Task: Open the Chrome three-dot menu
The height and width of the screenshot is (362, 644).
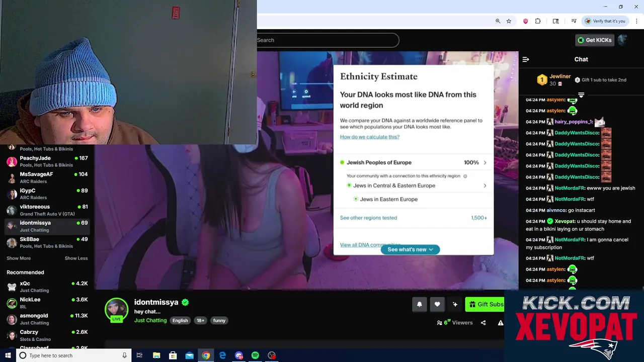Action: [637, 21]
